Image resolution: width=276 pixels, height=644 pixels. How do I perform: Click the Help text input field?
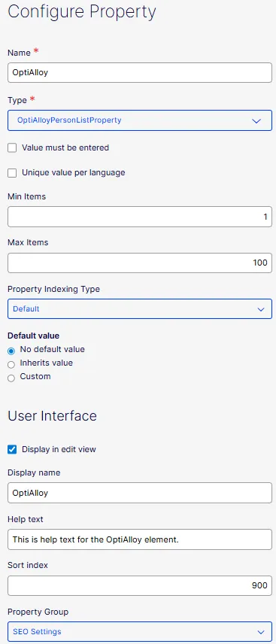pos(140,539)
